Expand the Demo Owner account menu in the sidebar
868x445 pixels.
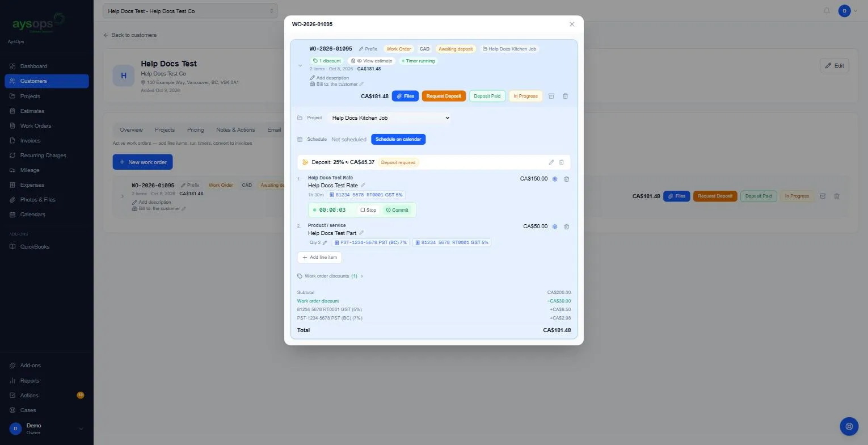click(x=47, y=429)
